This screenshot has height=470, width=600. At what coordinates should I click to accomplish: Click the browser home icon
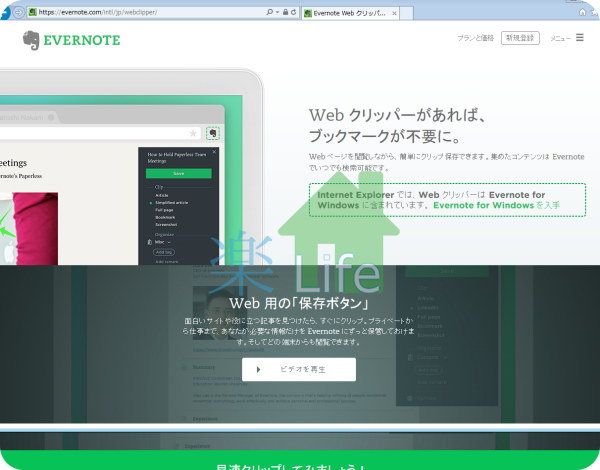coord(582,12)
